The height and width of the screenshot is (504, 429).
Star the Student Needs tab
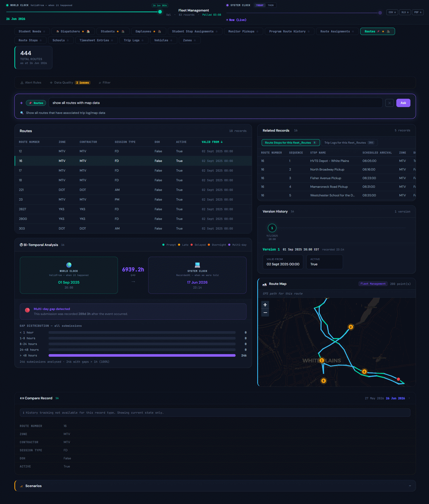[44, 32]
